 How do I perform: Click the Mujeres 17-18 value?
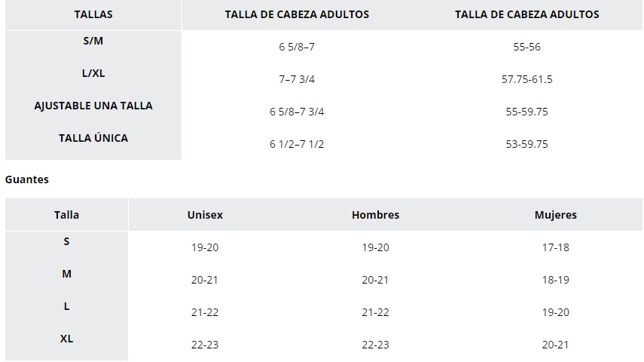[x=556, y=247]
